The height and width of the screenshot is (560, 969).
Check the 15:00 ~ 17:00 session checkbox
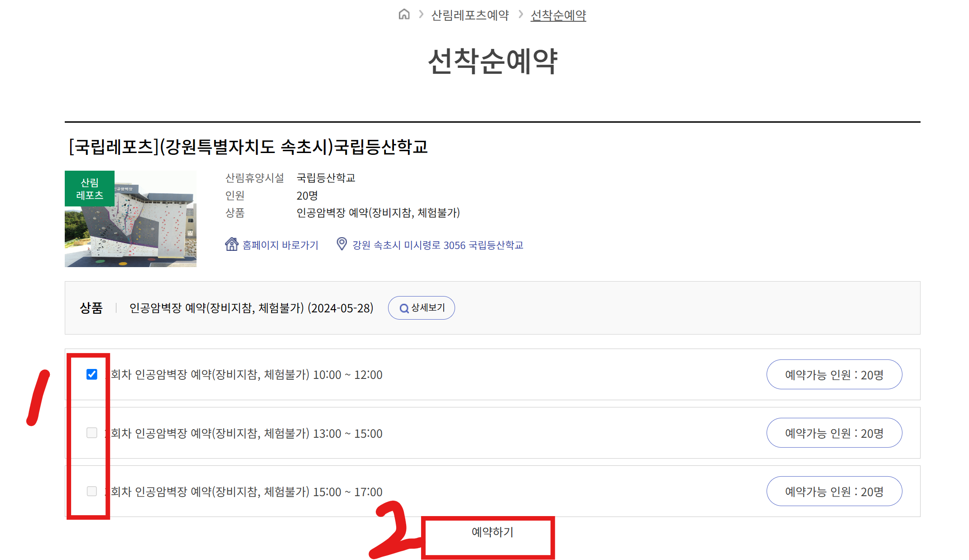[92, 491]
